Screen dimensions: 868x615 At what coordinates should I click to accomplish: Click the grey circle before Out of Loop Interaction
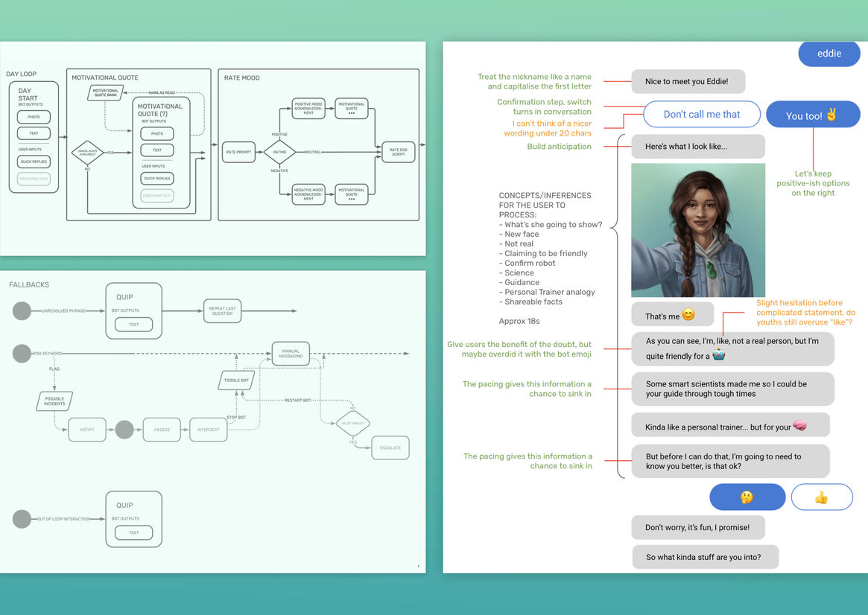tap(22, 518)
